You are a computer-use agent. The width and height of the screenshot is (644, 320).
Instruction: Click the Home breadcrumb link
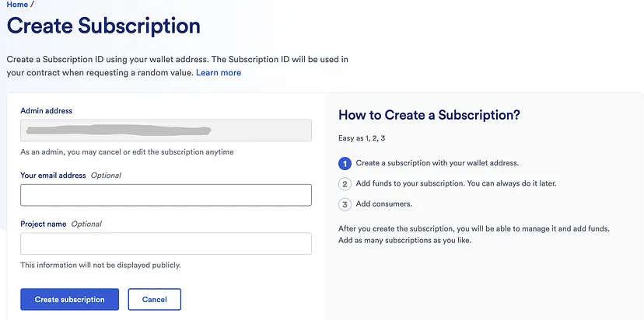[x=17, y=5]
